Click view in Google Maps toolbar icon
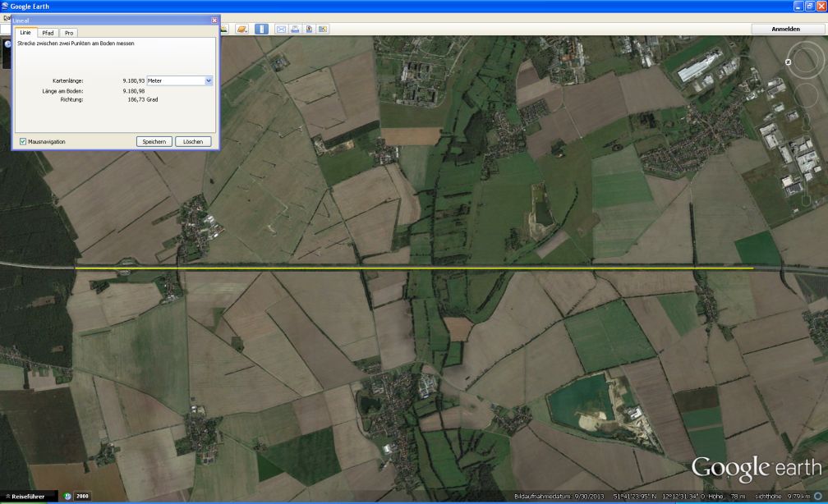Image resolution: width=828 pixels, height=504 pixels. [323, 29]
